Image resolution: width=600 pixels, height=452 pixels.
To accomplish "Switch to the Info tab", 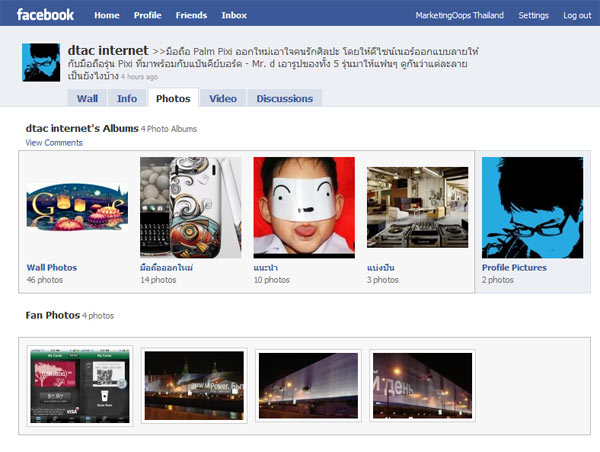I will pyautogui.click(x=127, y=98).
